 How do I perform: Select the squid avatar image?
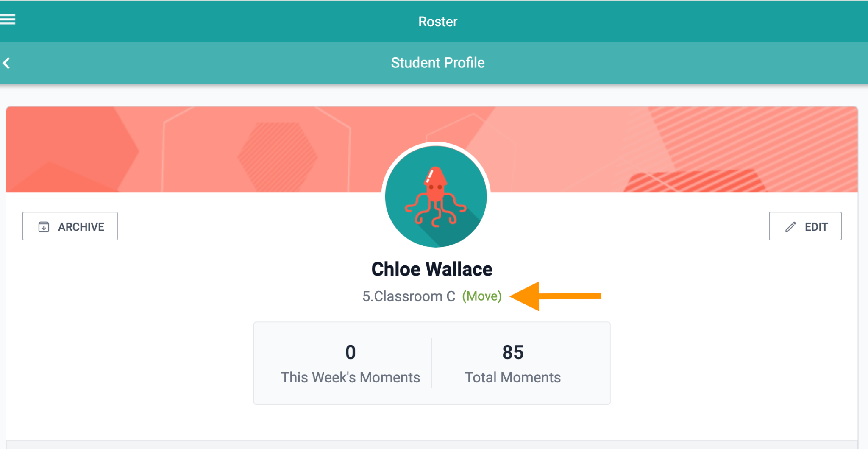(x=436, y=196)
